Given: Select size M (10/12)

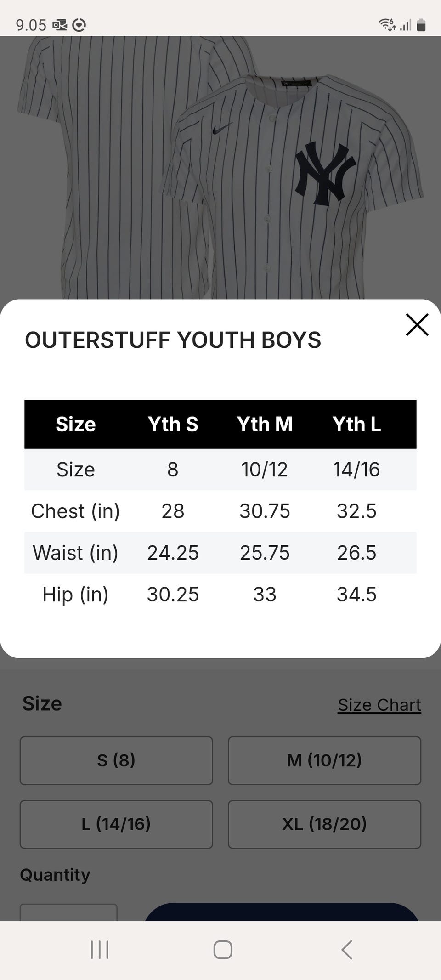Looking at the screenshot, I should pyautogui.click(x=324, y=760).
